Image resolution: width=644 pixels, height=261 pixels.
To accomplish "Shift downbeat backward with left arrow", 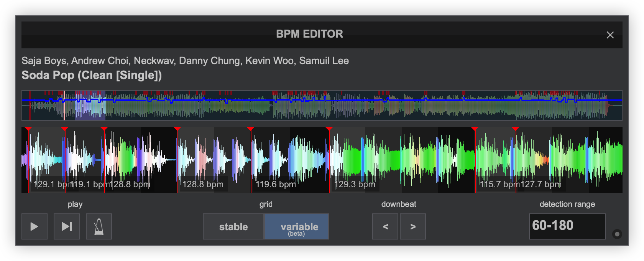I will pyautogui.click(x=385, y=226).
